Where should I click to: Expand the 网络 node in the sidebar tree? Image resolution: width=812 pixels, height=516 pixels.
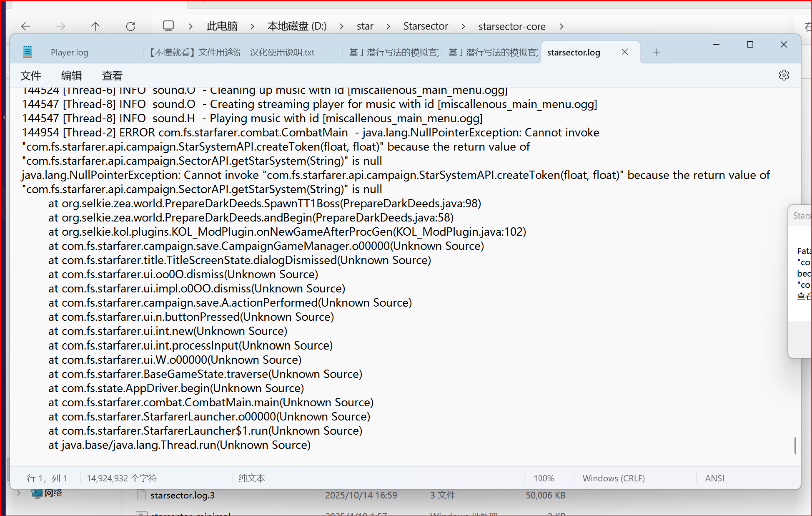click(x=19, y=493)
